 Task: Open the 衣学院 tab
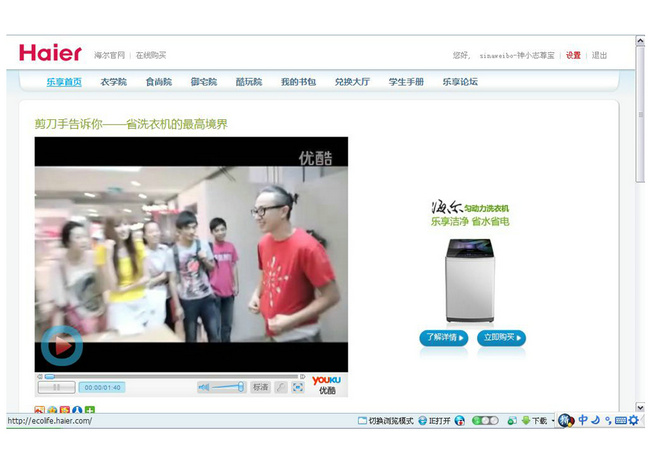[x=114, y=82]
